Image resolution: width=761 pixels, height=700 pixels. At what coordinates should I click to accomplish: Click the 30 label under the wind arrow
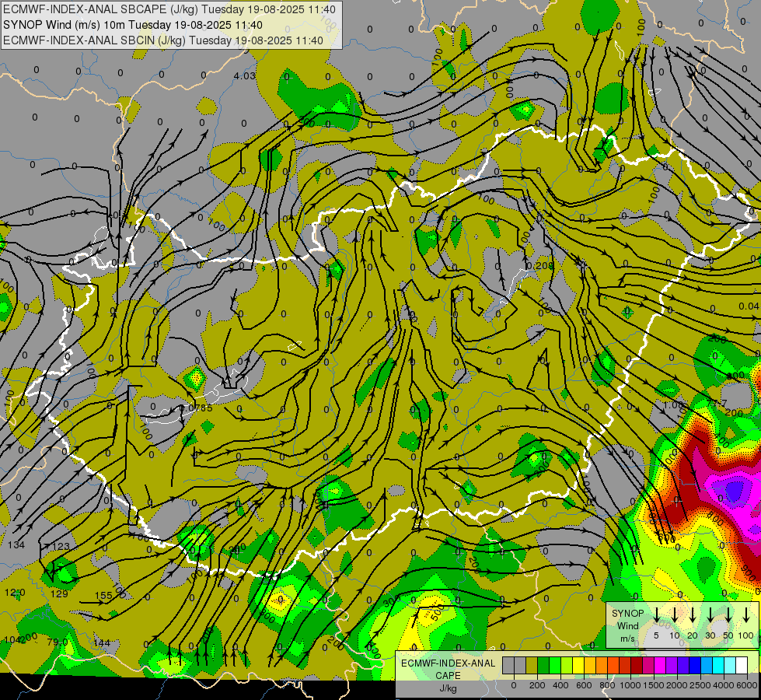coord(710,635)
